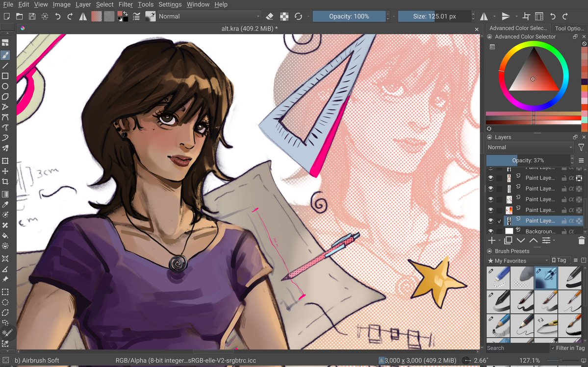588x367 pixels.
Task: Switch to the Tool Options tab
Action: click(569, 28)
